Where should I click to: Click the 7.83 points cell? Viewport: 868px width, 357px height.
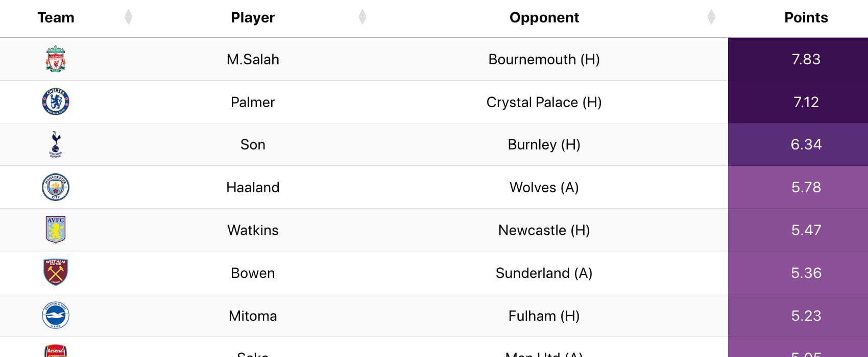(x=798, y=59)
